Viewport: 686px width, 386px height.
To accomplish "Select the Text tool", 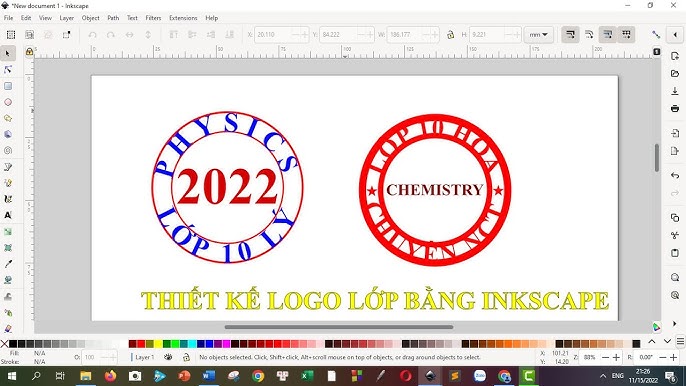I will [8, 215].
